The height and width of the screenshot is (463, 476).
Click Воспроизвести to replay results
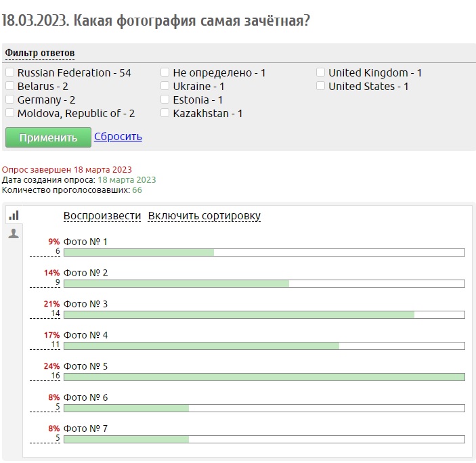tap(102, 216)
